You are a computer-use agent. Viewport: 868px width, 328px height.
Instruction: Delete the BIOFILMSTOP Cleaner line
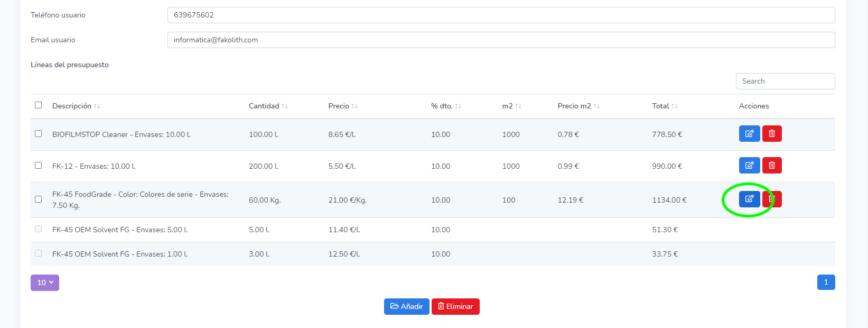click(772, 134)
